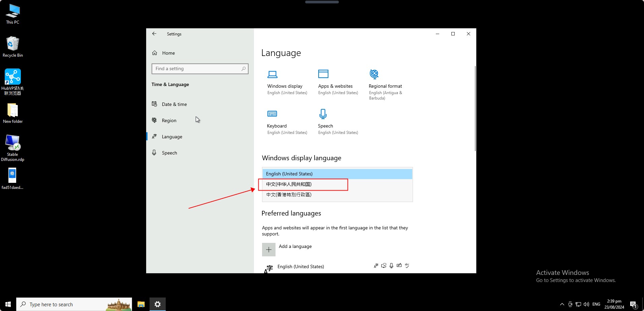Click the handwriting icon on English row
The width and height of the screenshot is (644, 311).
click(399, 265)
